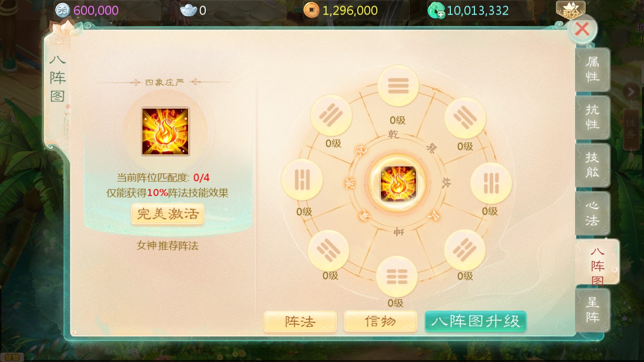
Task: Open the 阵法 button
Action: click(300, 322)
